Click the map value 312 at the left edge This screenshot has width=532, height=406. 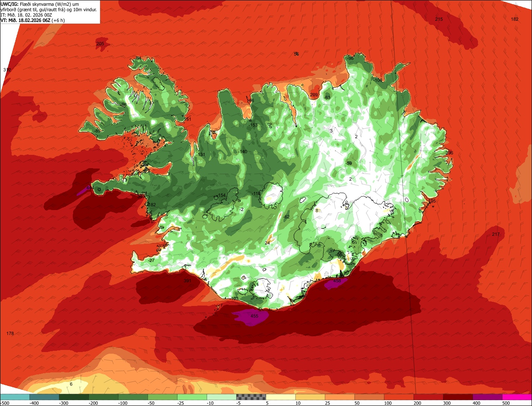pyautogui.click(x=7, y=70)
